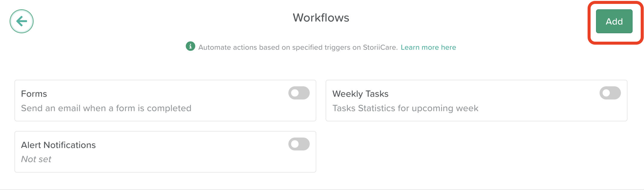Switch on the Alert Notifications toggle
Screen dimensions: 644x190
coord(299,144)
